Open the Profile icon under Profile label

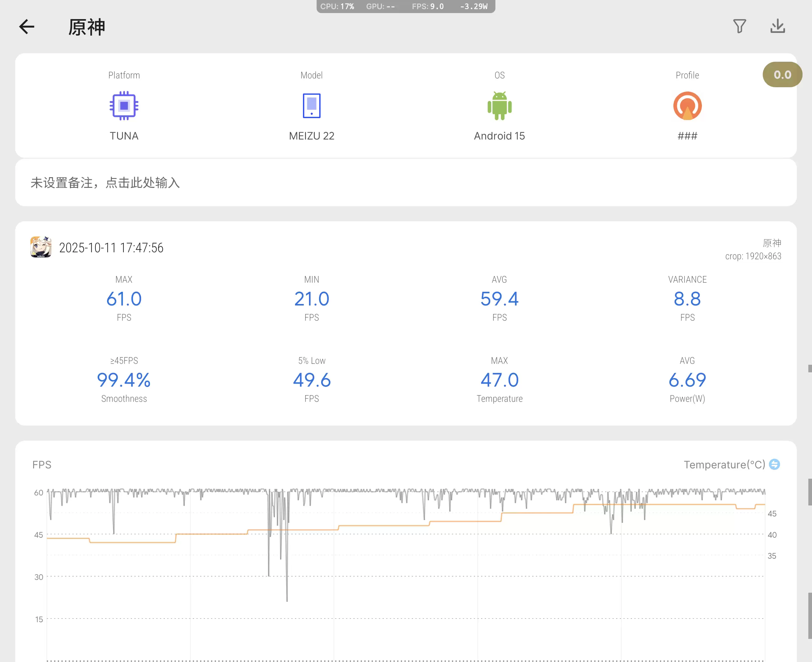pyautogui.click(x=687, y=106)
